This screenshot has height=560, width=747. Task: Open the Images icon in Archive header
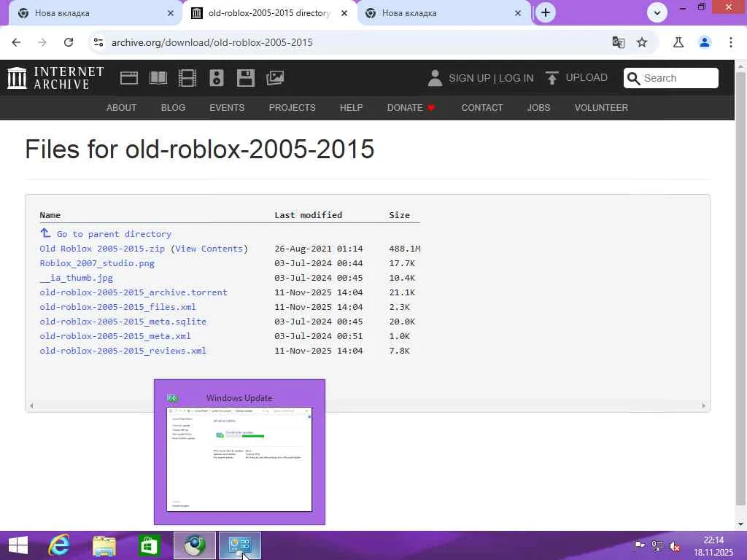pyautogui.click(x=275, y=78)
